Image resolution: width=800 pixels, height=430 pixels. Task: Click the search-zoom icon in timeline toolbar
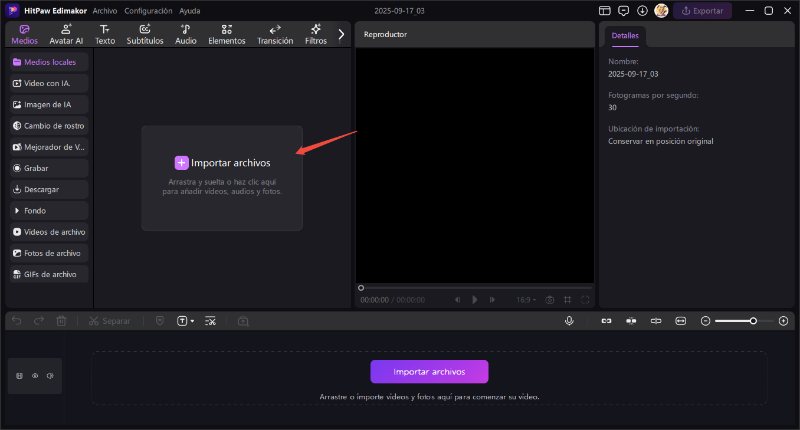243,321
